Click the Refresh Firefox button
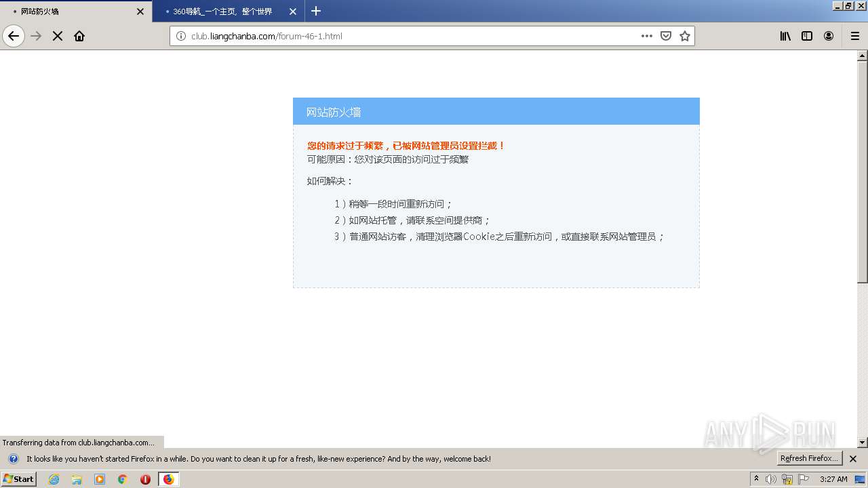The height and width of the screenshot is (488, 868). pos(810,459)
